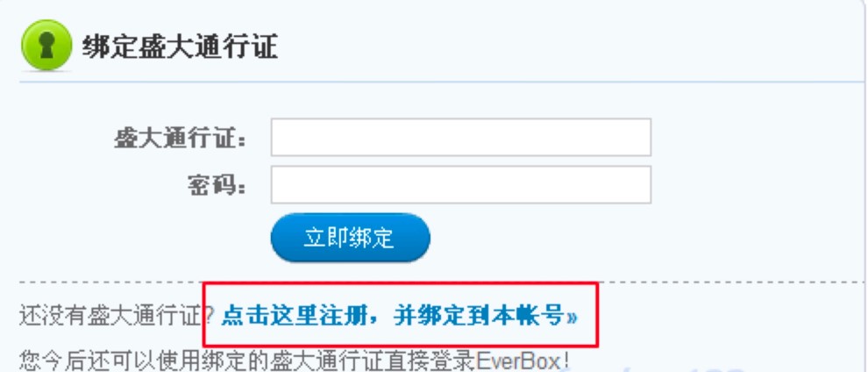Viewport: 868px width, 372px height.
Task: Focus the 密码 password input field
Action: pos(460,185)
